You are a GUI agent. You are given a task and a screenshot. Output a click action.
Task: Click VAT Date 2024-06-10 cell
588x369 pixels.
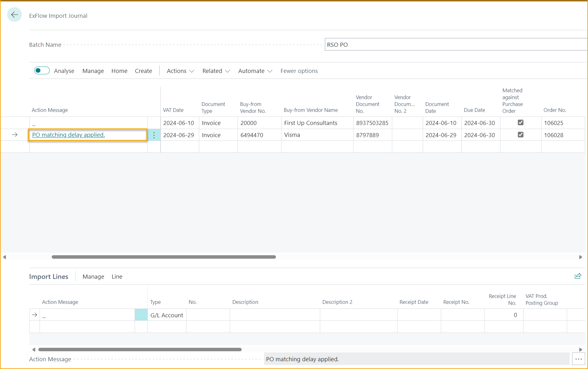pos(180,123)
